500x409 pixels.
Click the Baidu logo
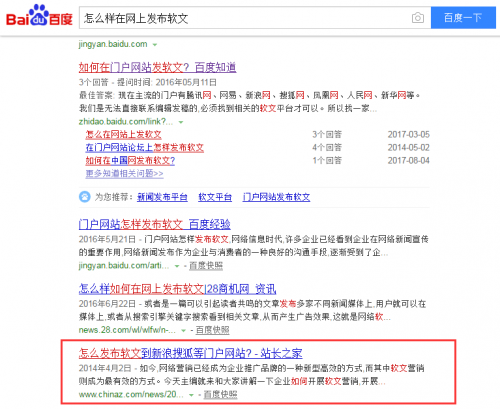(x=39, y=16)
